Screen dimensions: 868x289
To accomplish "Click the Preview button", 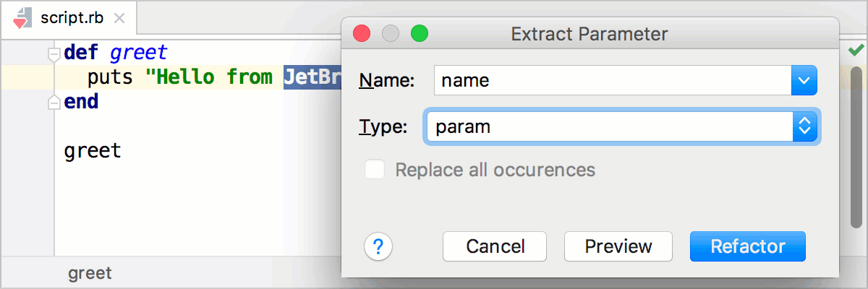I will point(618,246).
